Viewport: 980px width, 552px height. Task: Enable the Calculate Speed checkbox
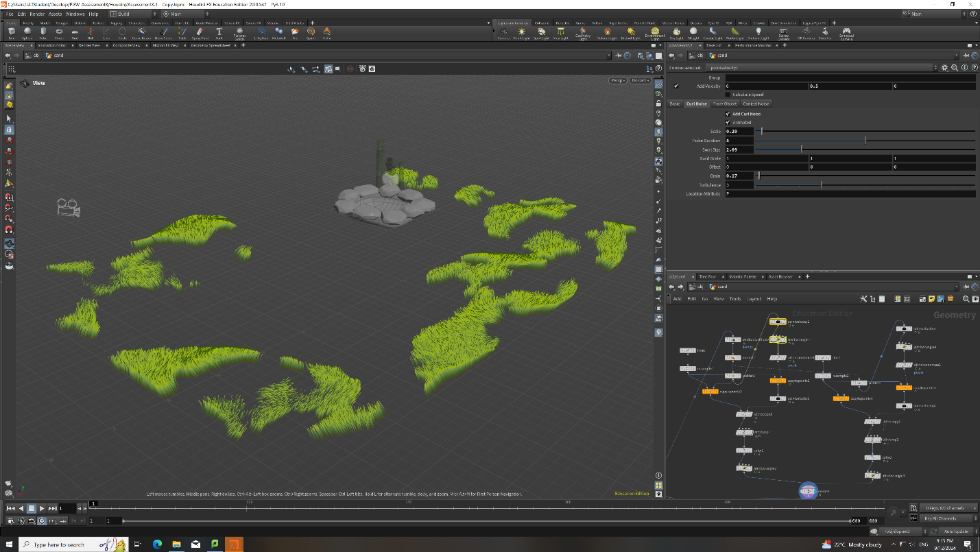pyautogui.click(x=728, y=95)
